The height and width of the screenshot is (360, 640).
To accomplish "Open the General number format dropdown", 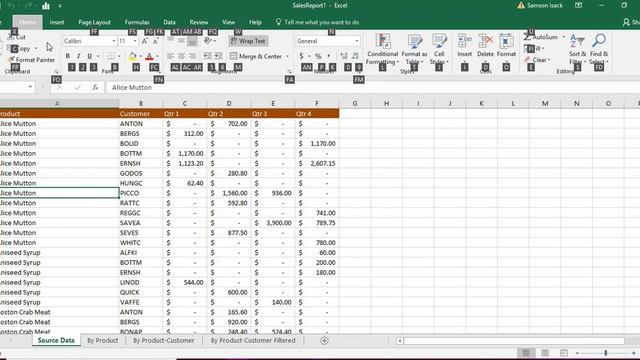I will click(357, 41).
